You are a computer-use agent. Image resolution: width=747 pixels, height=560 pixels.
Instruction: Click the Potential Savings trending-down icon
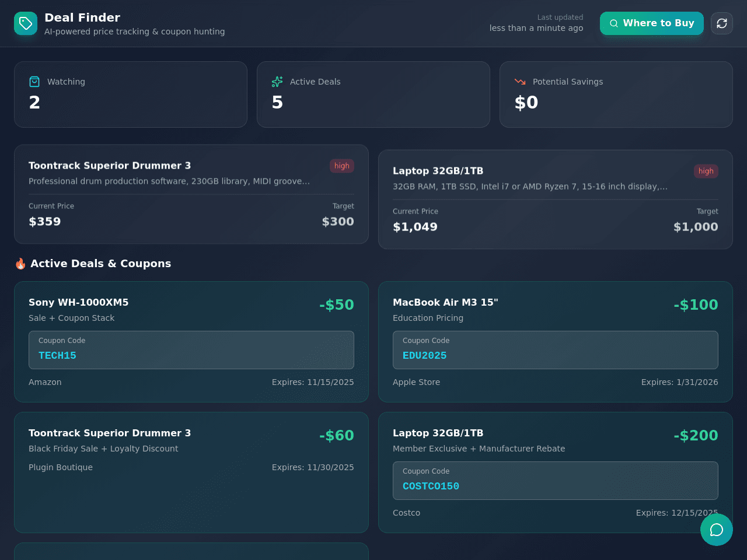(520, 82)
